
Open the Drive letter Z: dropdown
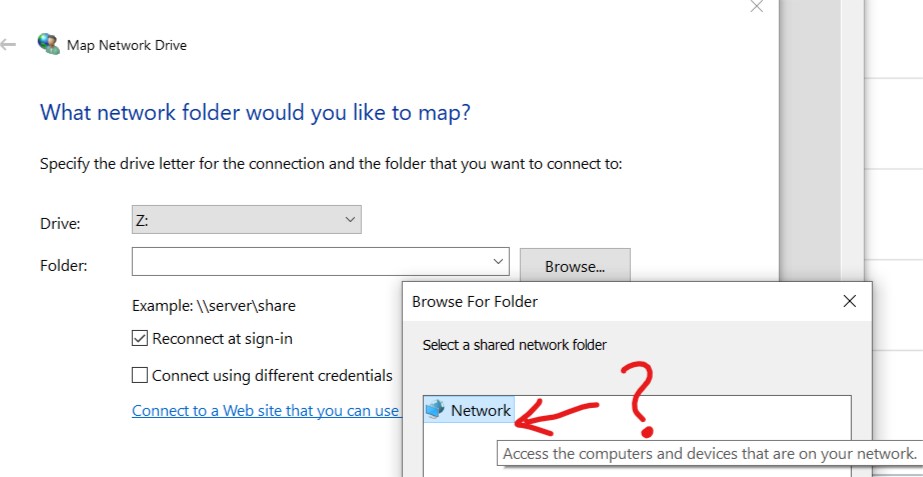(247, 220)
